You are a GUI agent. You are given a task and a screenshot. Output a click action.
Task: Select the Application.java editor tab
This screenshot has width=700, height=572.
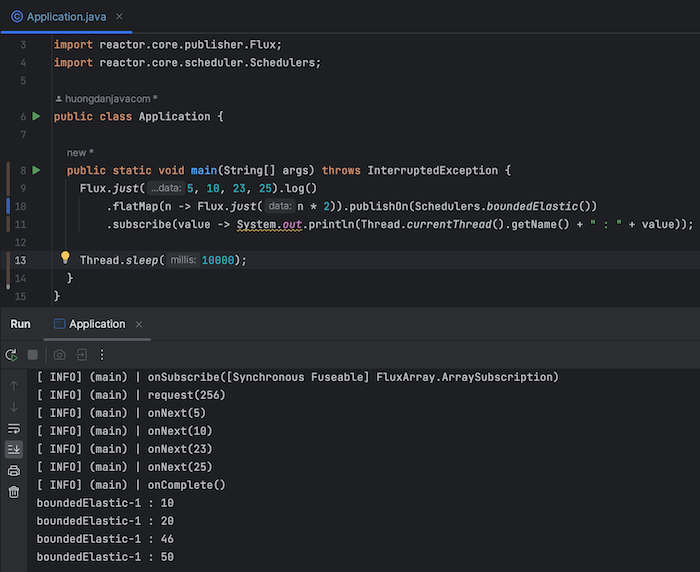pyautogui.click(x=67, y=17)
